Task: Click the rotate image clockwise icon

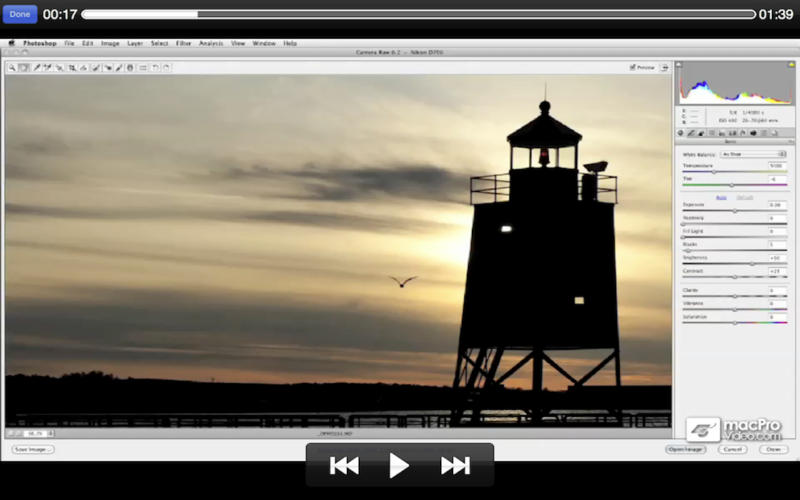Action: (x=166, y=68)
